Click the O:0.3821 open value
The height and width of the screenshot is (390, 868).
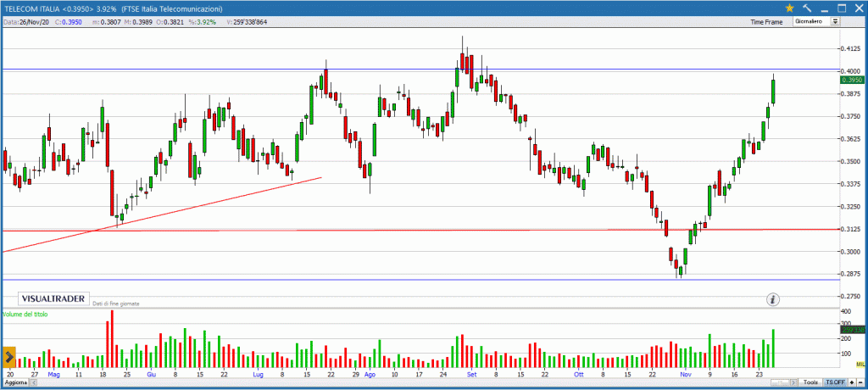[170, 22]
